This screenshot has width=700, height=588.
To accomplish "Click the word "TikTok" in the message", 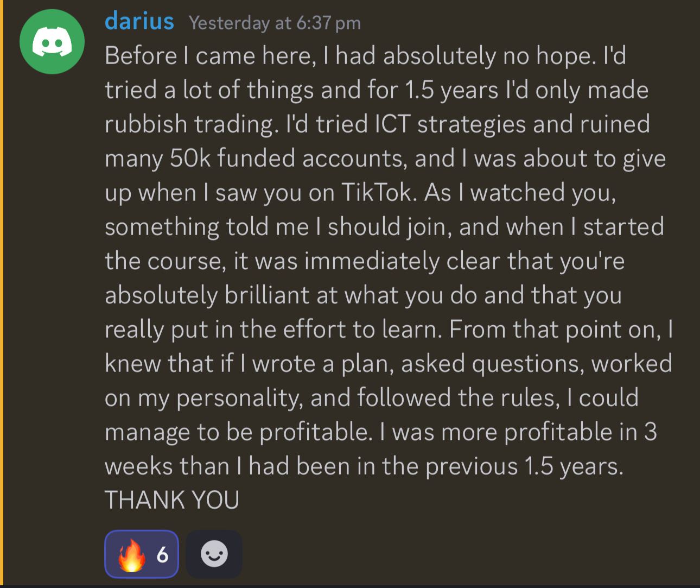I will [376, 192].
